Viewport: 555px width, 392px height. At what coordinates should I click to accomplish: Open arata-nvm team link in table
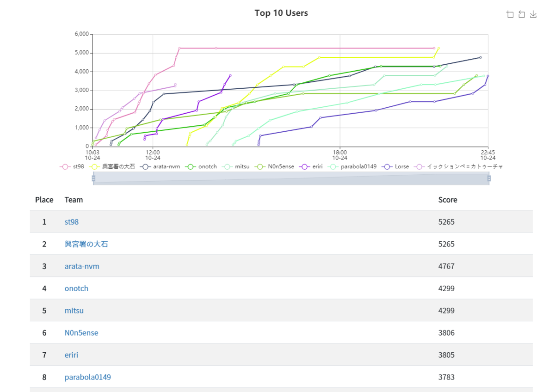pyautogui.click(x=82, y=266)
